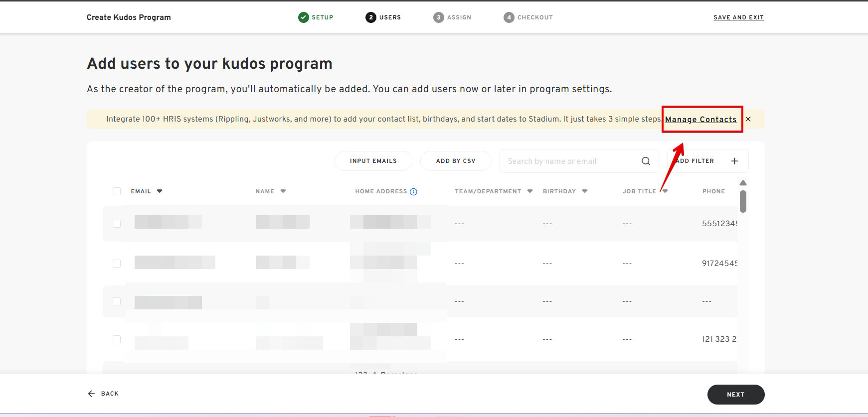The image size is (868, 417).
Task: Go to the Users step tab
Action: [383, 17]
